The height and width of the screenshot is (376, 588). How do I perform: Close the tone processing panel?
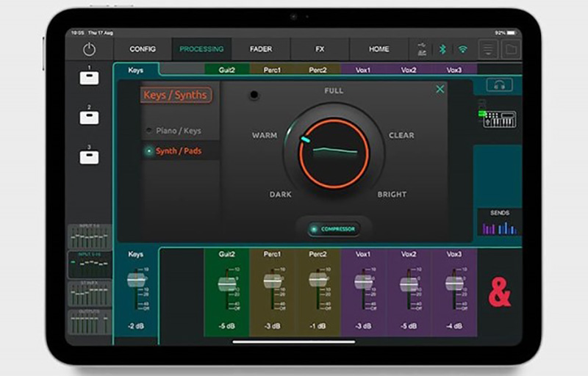(x=440, y=89)
